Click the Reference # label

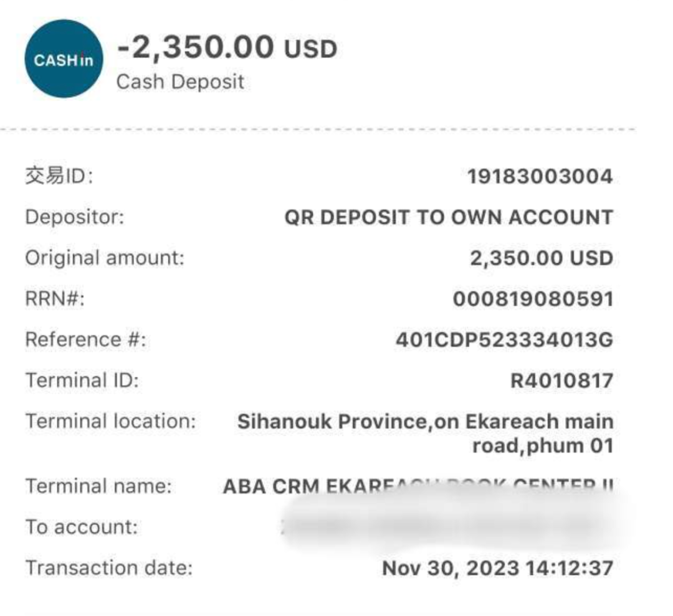click(86, 339)
